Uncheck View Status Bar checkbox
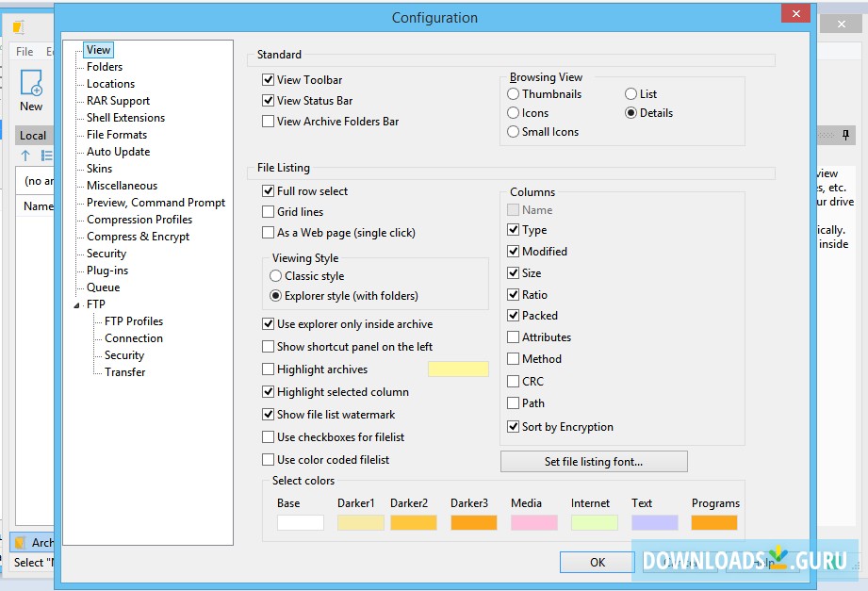 pos(268,100)
